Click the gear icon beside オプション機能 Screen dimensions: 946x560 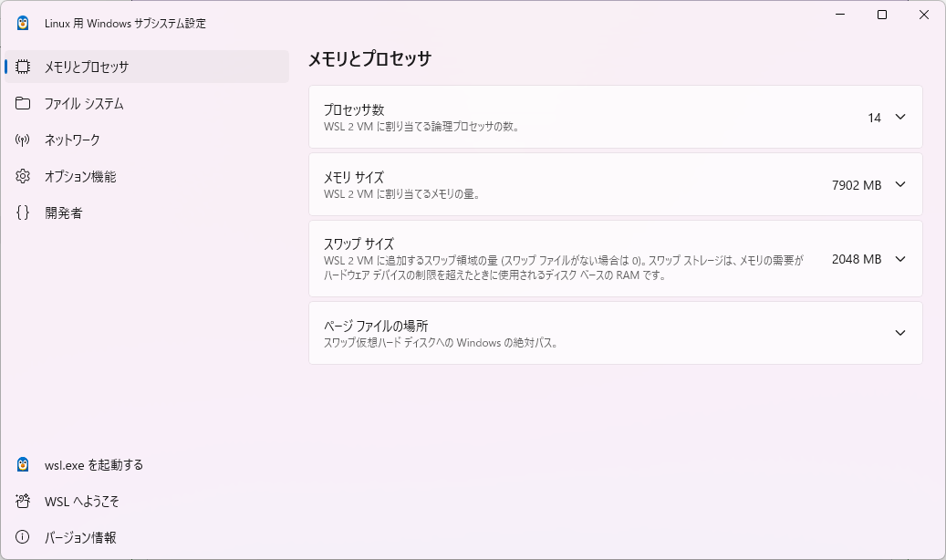[23, 176]
